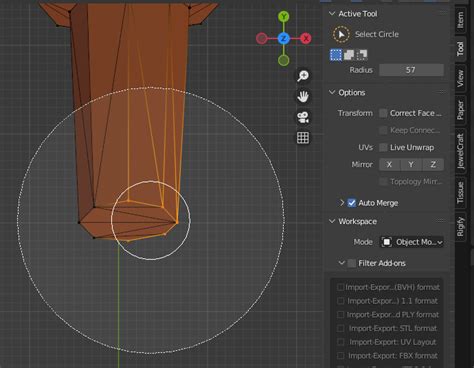Toggle the camera view icon
This screenshot has height=368, width=474.
[x=303, y=117]
